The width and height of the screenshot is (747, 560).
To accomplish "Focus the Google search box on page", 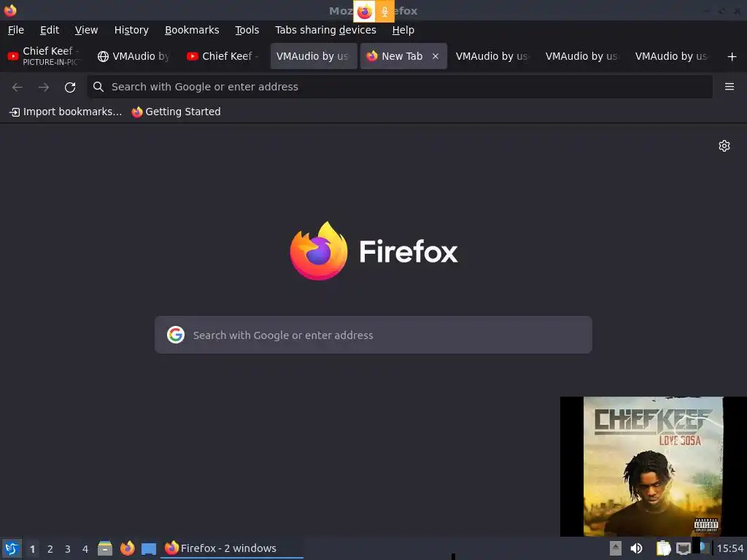I will coord(373,335).
